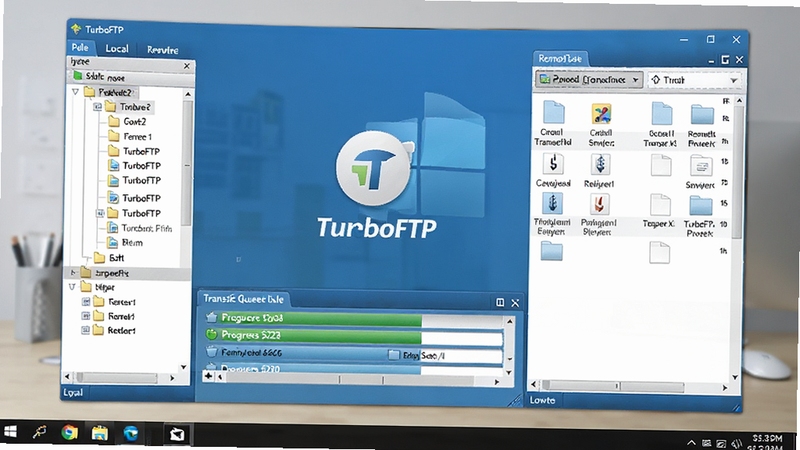Image resolution: width=800 pixels, height=450 pixels.
Task: Click the folder icon beside Ediy in the queue
Action: pos(393,355)
